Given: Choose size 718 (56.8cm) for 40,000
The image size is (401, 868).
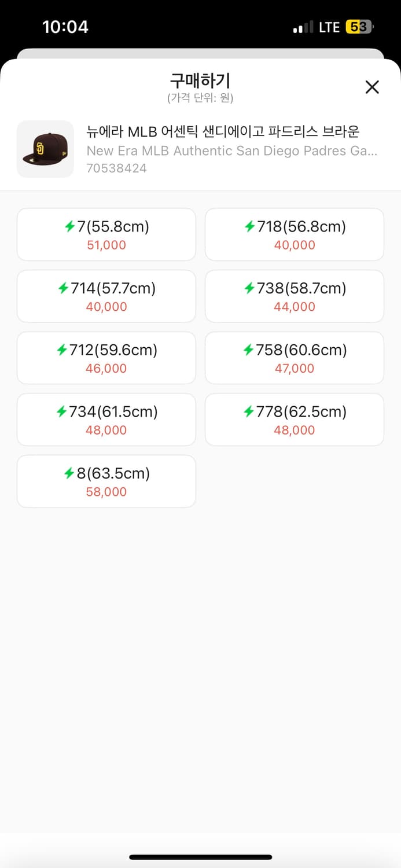Looking at the screenshot, I should point(295,234).
